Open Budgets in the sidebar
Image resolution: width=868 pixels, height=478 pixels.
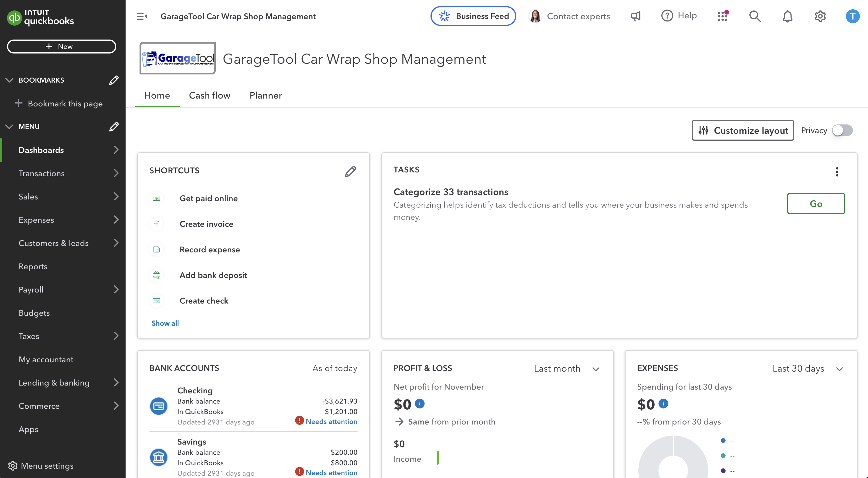click(x=34, y=313)
